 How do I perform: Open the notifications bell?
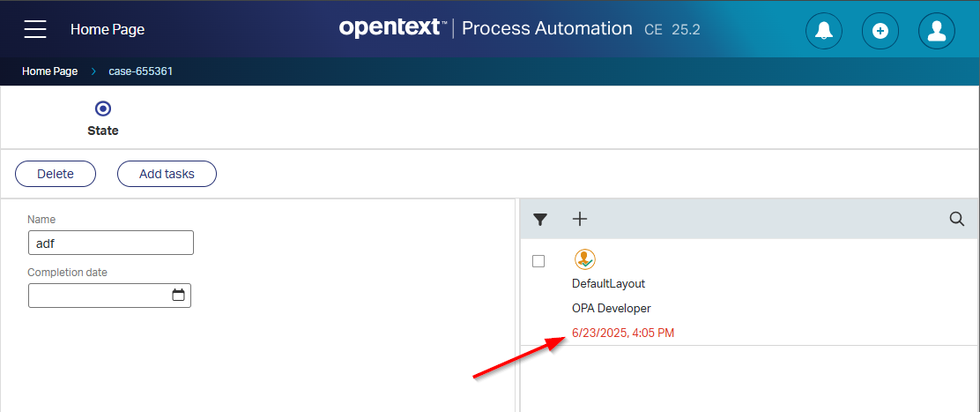click(824, 31)
